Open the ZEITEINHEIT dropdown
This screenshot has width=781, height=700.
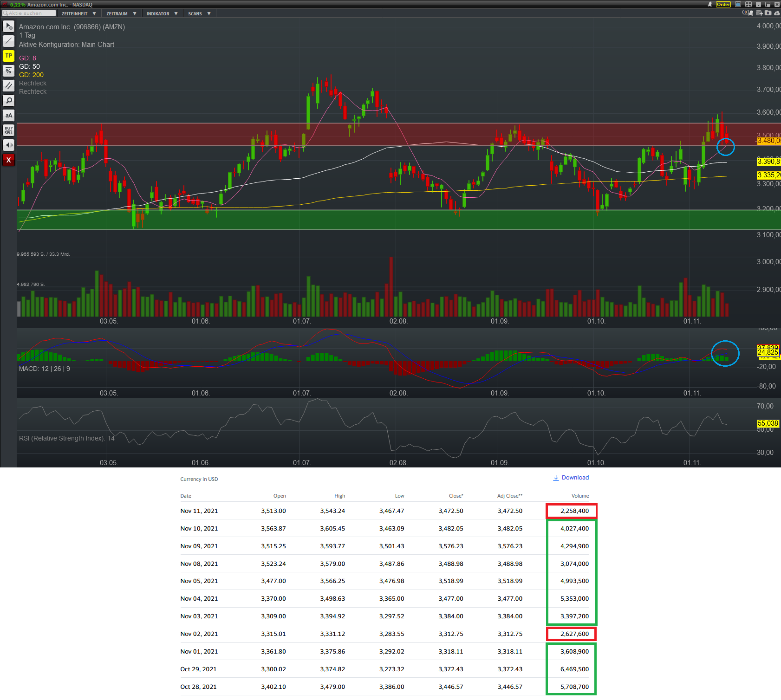78,13
